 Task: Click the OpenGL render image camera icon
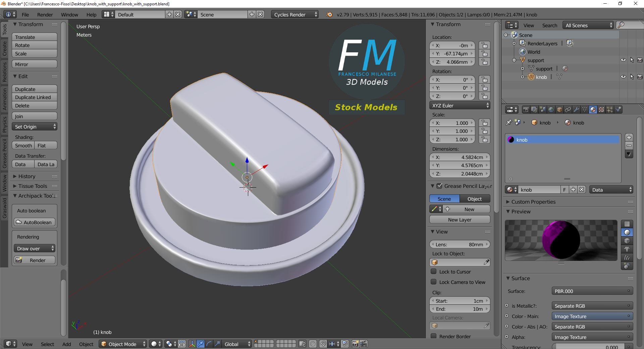pos(355,344)
